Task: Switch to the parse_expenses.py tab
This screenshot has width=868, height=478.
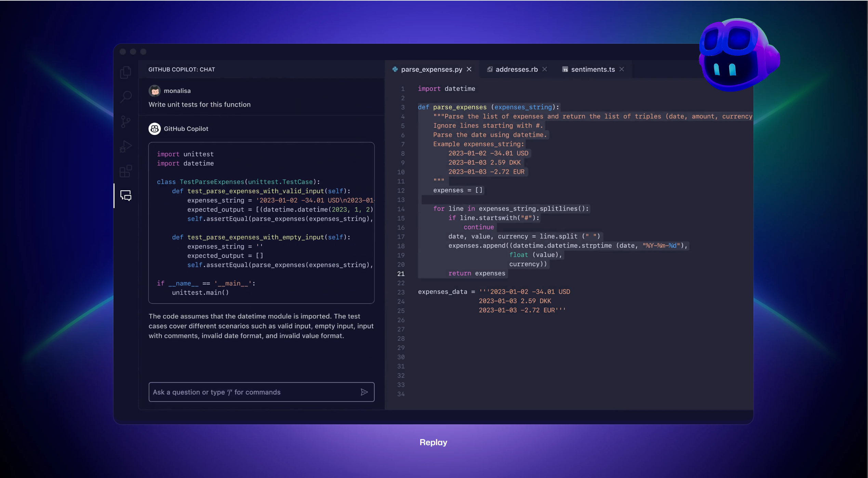Action: click(x=431, y=69)
